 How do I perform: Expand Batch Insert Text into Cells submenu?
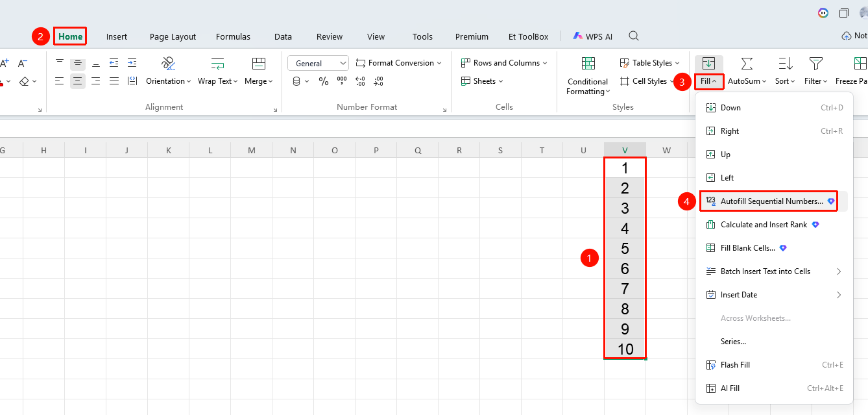click(x=774, y=271)
